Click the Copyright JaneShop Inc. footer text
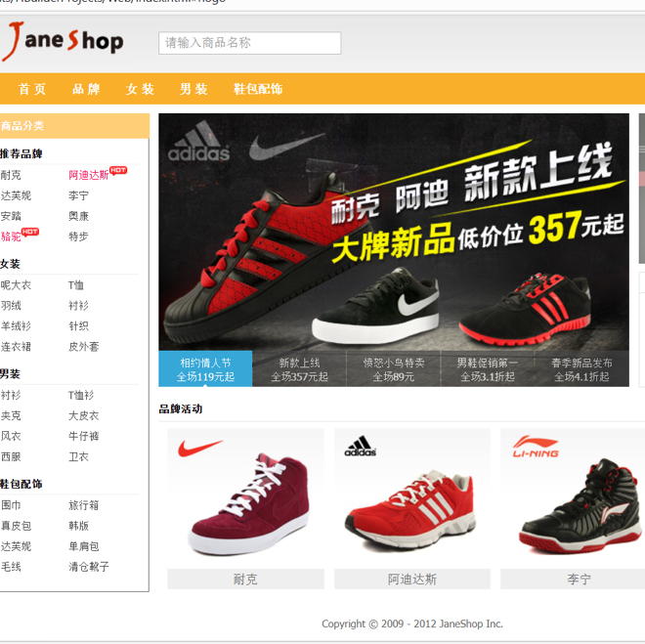The height and width of the screenshot is (644, 645). (x=412, y=623)
